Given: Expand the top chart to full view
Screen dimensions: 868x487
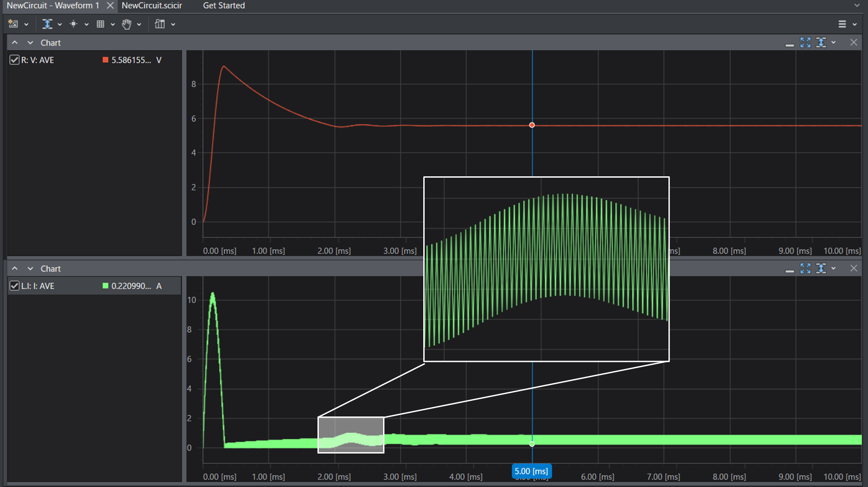Looking at the screenshot, I should pyautogui.click(x=805, y=42).
